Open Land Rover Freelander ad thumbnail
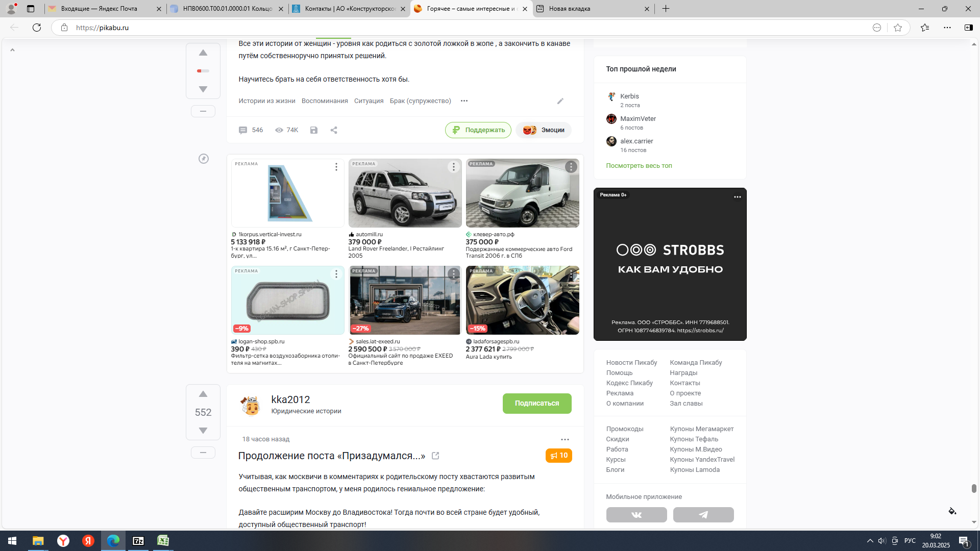The height and width of the screenshot is (551, 980). (x=404, y=193)
